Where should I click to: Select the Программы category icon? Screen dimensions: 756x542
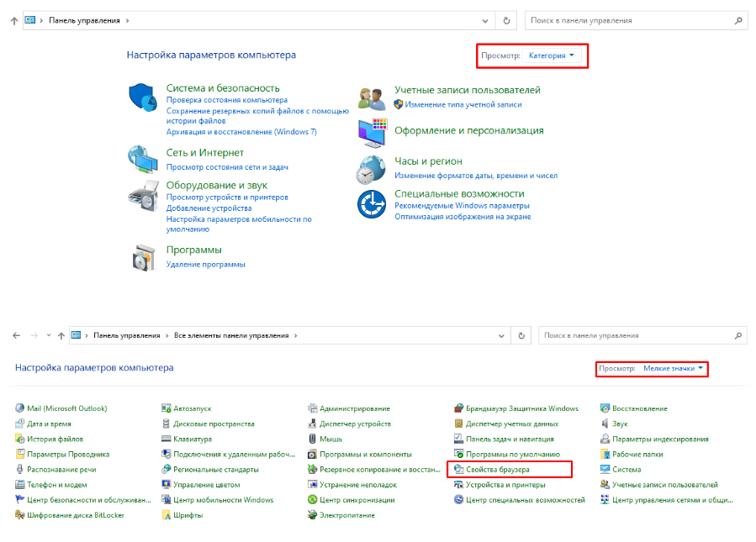coord(142,255)
